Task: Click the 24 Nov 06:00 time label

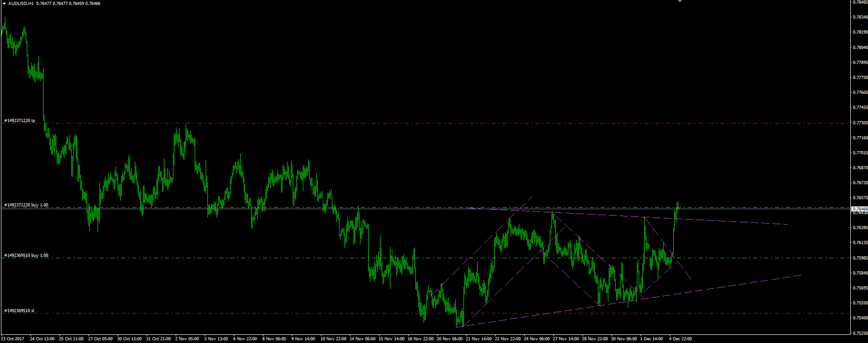Action: pos(536,339)
